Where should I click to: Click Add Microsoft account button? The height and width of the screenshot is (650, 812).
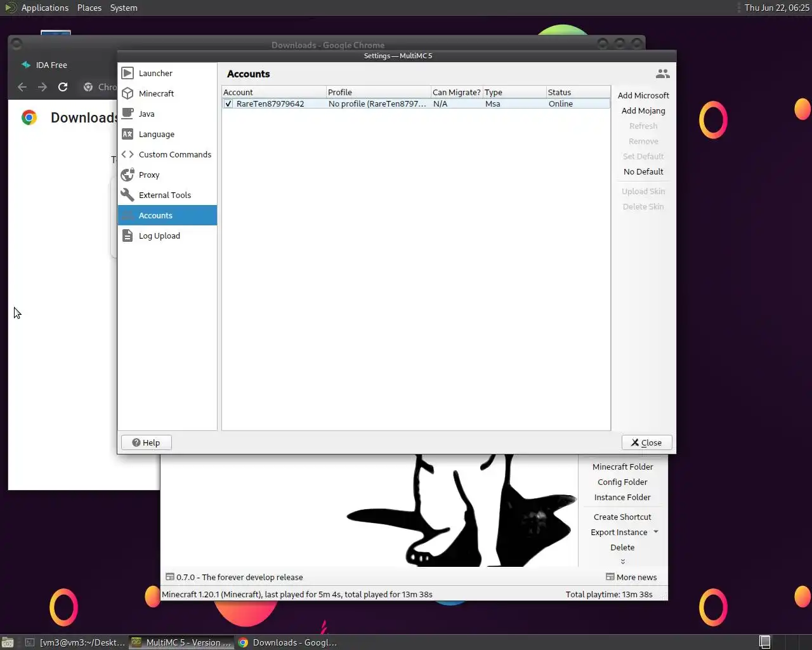pyautogui.click(x=643, y=95)
